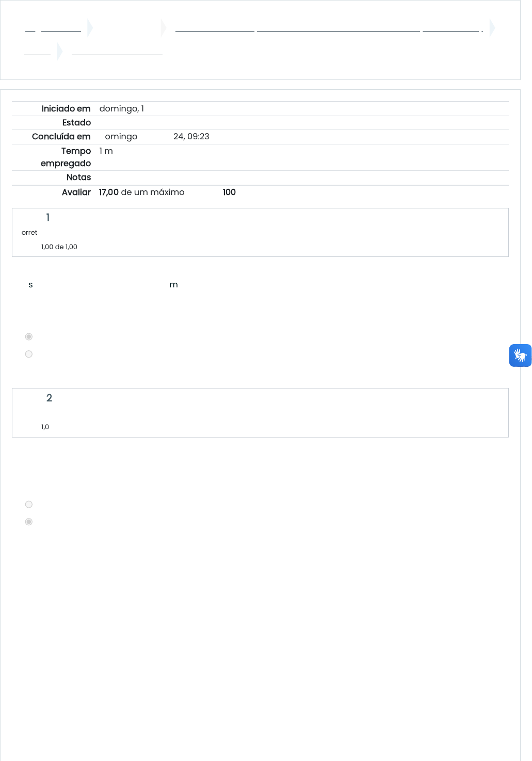Select the second answer option of question 1

pos(29,354)
